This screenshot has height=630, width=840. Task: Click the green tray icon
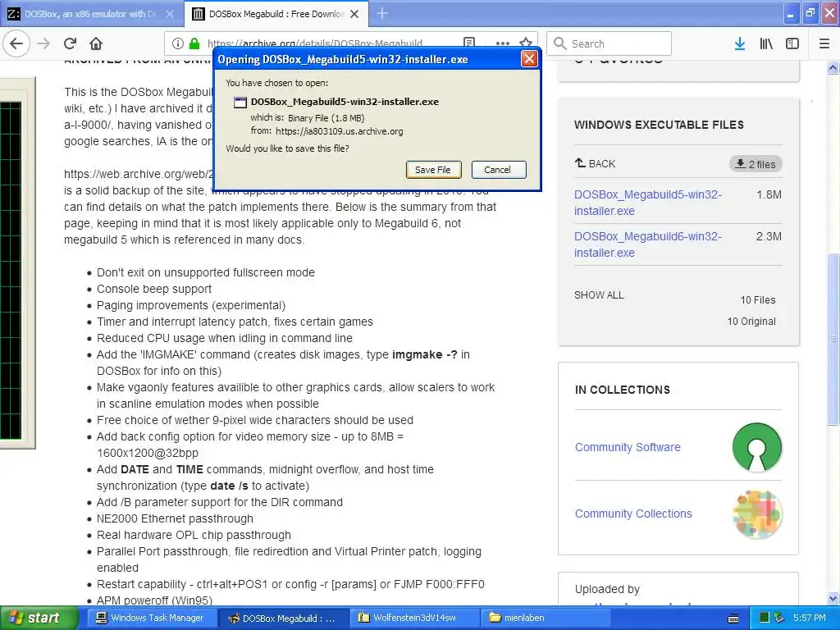(765, 618)
